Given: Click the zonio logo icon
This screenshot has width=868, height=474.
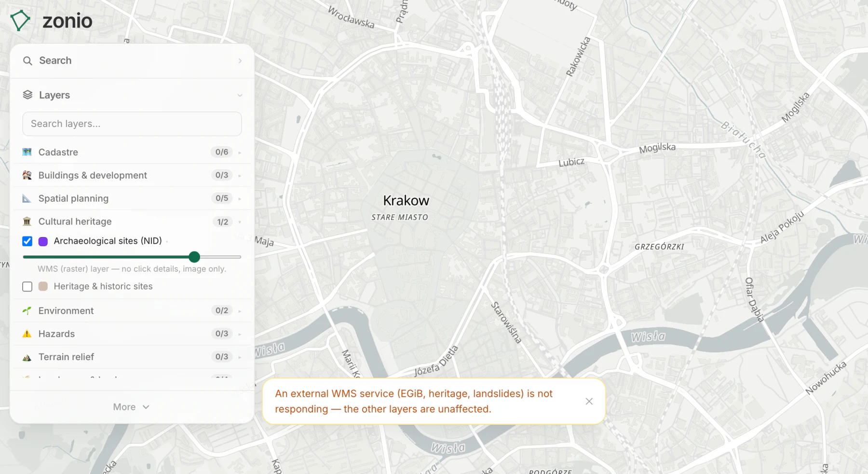Looking at the screenshot, I should pyautogui.click(x=20, y=21).
